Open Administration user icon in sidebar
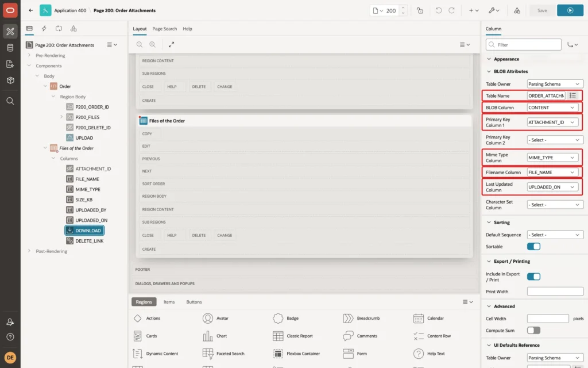588x368 pixels. 10,322
